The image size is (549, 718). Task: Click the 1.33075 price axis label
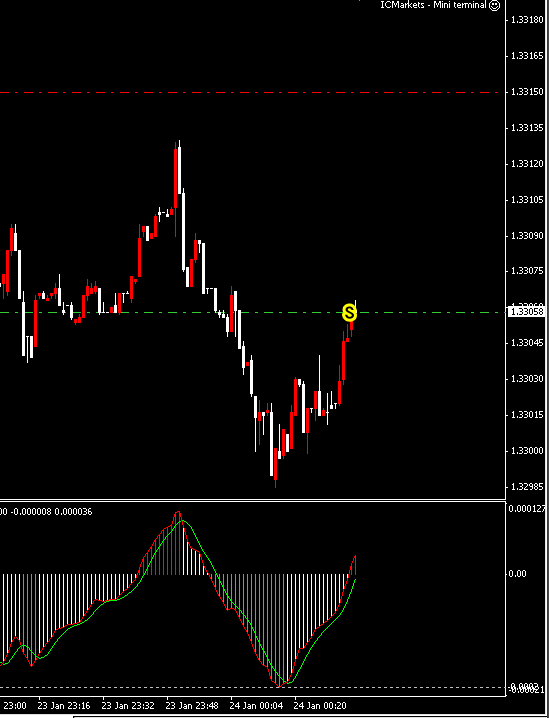coord(527,271)
